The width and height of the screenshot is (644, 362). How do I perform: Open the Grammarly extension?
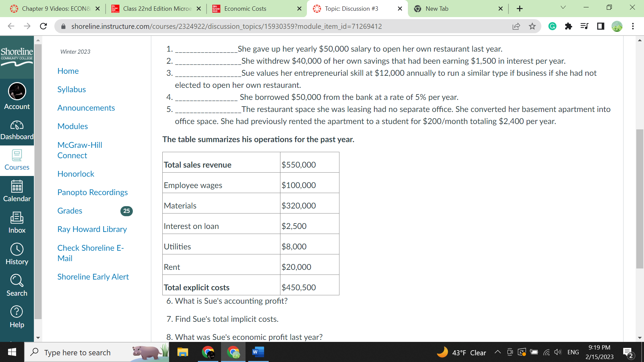coord(552,26)
